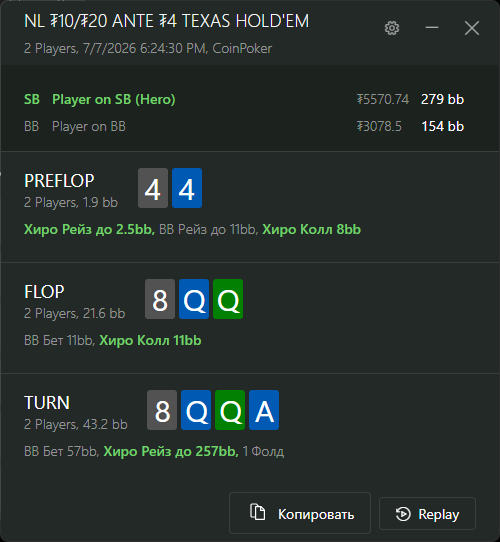Click the Хиро Рейз до 257bb action text

[x=171, y=451]
